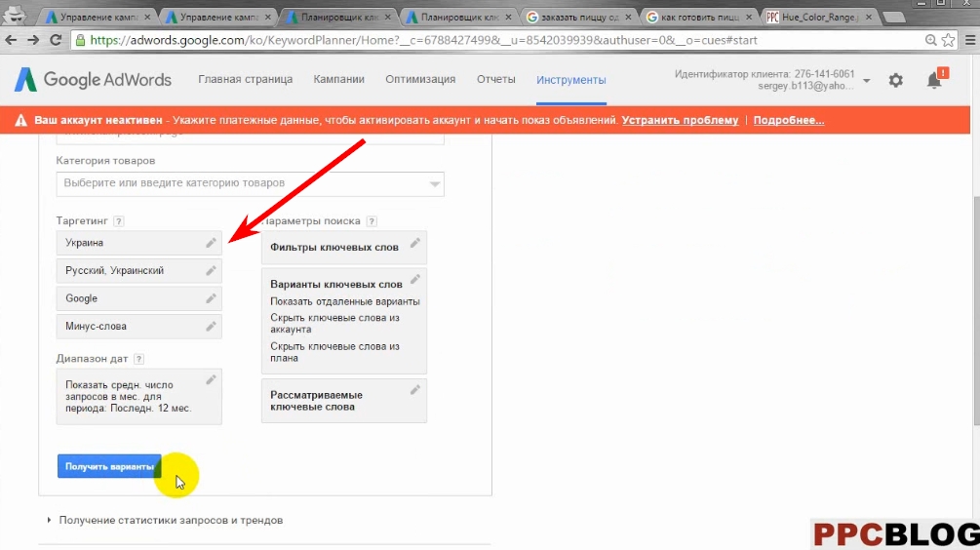Click the secure padlock icon in URL bar
The height and width of the screenshot is (550, 980).
pyautogui.click(x=80, y=40)
